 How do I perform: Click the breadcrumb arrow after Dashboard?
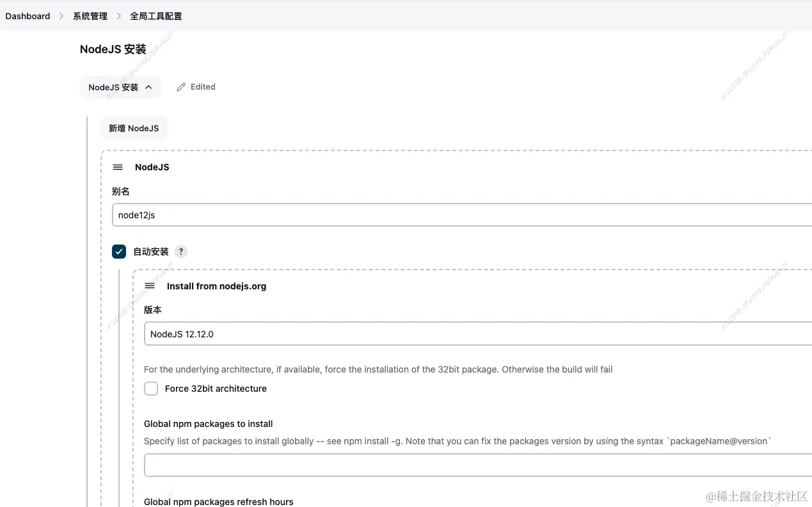tap(61, 16)
